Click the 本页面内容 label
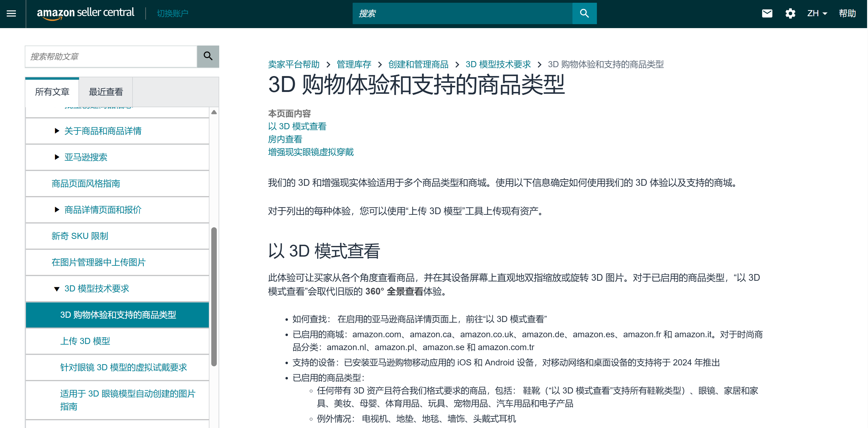This screenshot has height=428, width=868. 289,114
